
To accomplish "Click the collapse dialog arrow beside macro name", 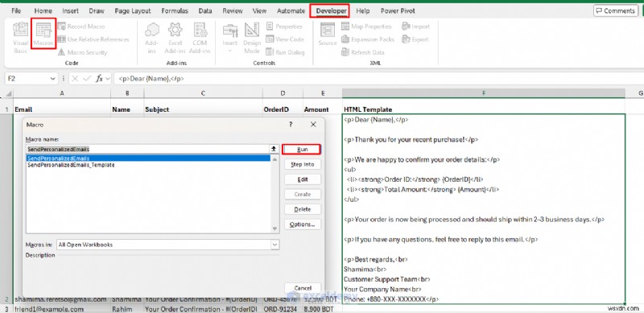I will tap(274, 149).
